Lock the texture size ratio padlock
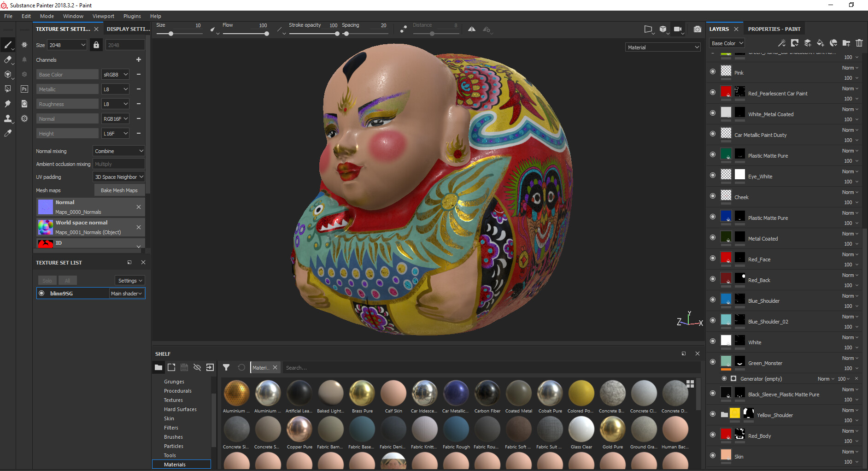Image resolution: width=868 pixels, height=471 pixels. (x=96, y=45)
